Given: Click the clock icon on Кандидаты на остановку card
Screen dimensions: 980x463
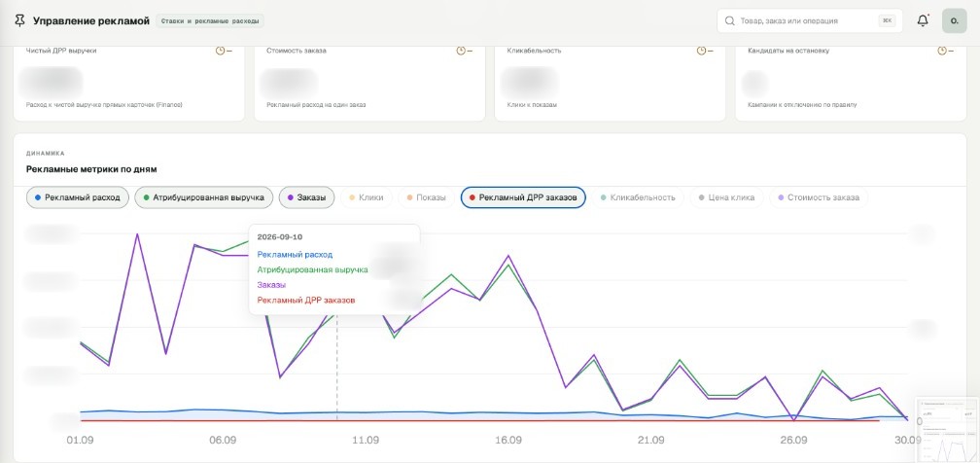Looking at the screenshot, I should 942,51.
